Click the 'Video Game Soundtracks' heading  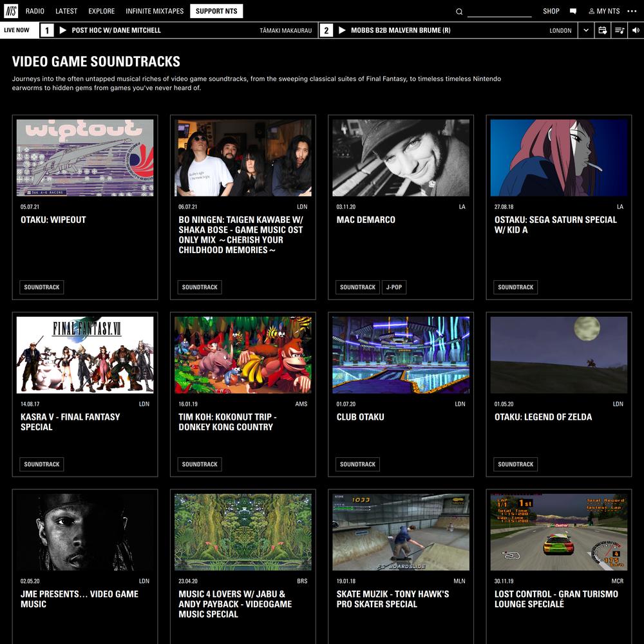pos(96,62)
